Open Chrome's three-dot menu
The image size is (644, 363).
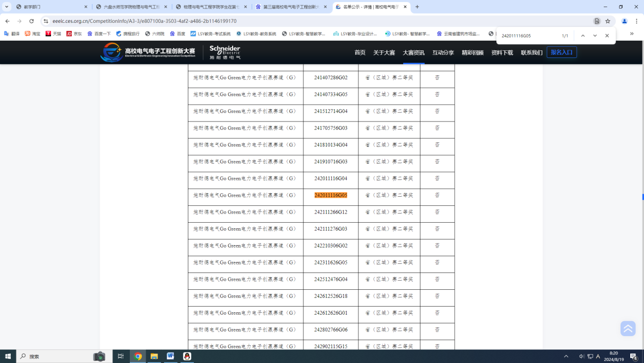coord(637,21)
